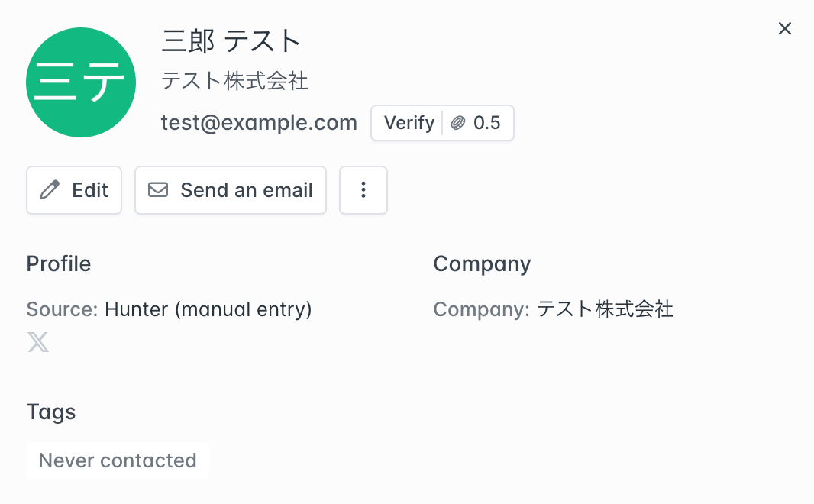Open the three-dot more options menu
814x504 pixels.
pos(363,190)
